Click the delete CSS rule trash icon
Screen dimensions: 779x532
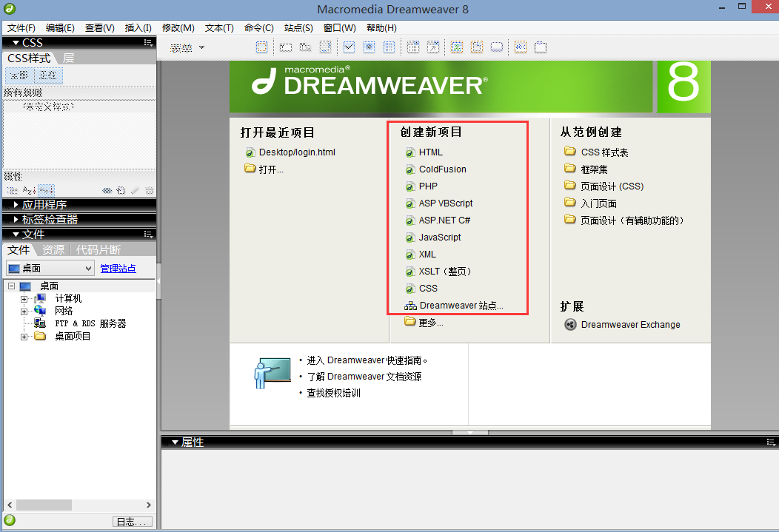point(149,191)
